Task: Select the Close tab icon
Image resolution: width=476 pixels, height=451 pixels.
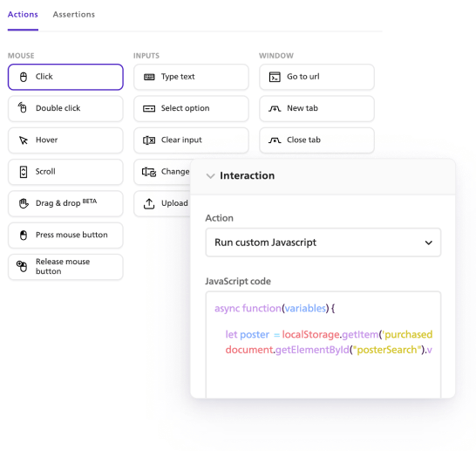Action: 275,140
